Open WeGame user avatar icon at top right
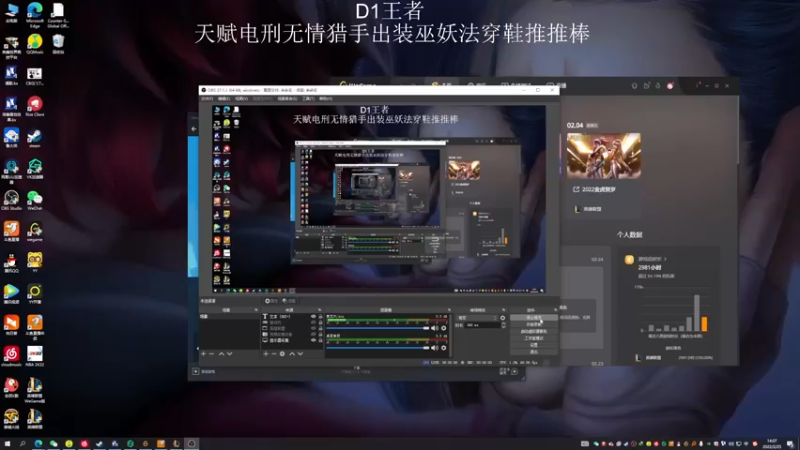The height and width of the screenshot is (450, 800). [670, 86]
